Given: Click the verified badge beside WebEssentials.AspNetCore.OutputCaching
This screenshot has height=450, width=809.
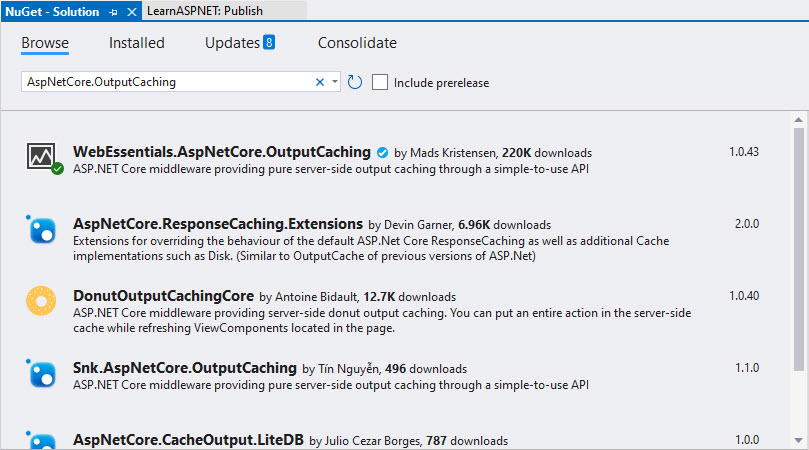Looking at the screenshot, I should click(382, 153).
